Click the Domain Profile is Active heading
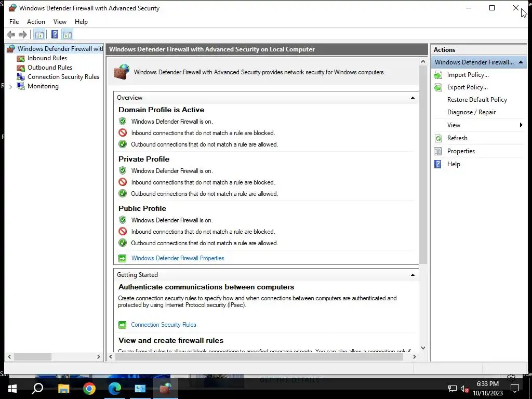Image resolution: width=532 pixels, height=399 pixels. point(161,110)
